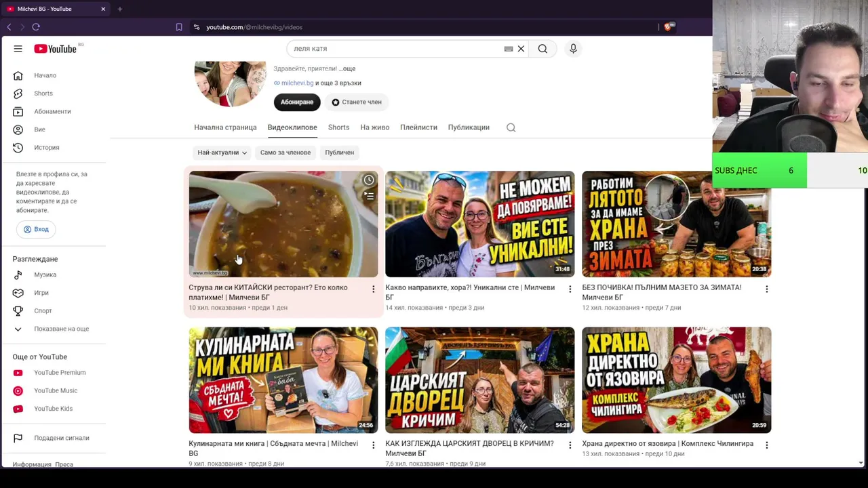
Task: Play the КУЛИНАРНАТА МИ КНИГА thumbnail
Action: [x=283, y=380]
